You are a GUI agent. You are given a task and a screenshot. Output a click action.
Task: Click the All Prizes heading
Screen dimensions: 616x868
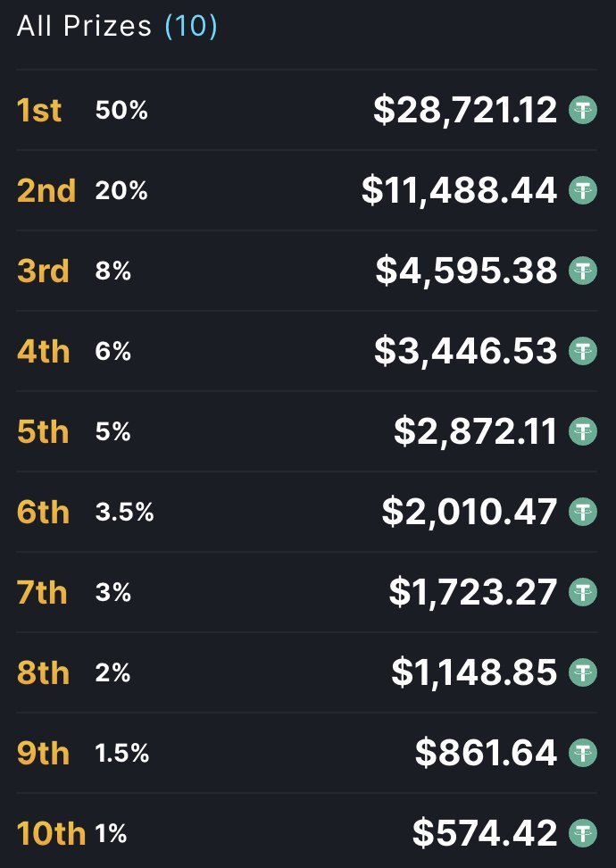(x=85, y=26)
